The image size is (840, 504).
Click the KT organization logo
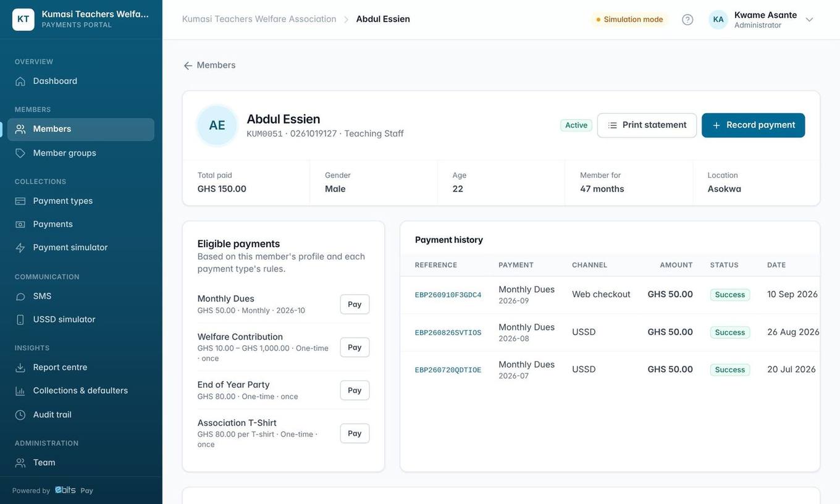(x=23, y=19)
